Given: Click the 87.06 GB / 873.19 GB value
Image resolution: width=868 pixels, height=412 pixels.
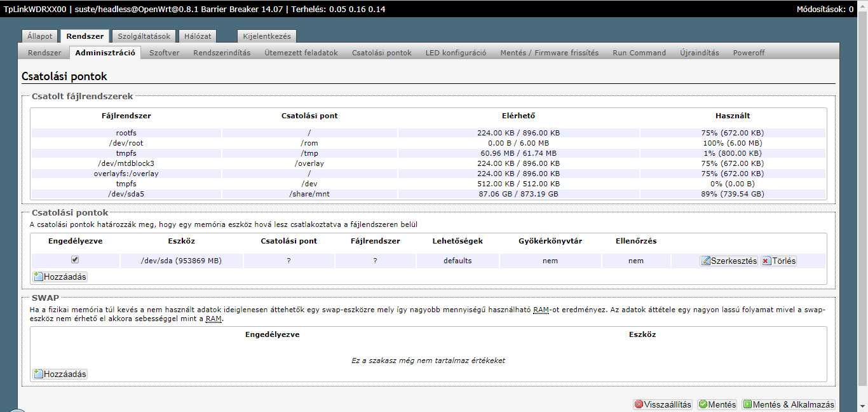Looking at the screenshot, I should (x=519, y=194).
